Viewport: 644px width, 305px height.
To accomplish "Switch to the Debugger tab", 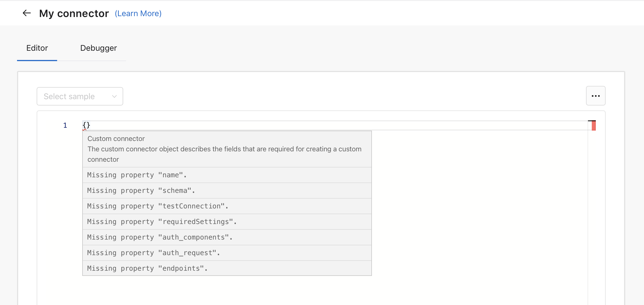I will click(x=98, y=48).
